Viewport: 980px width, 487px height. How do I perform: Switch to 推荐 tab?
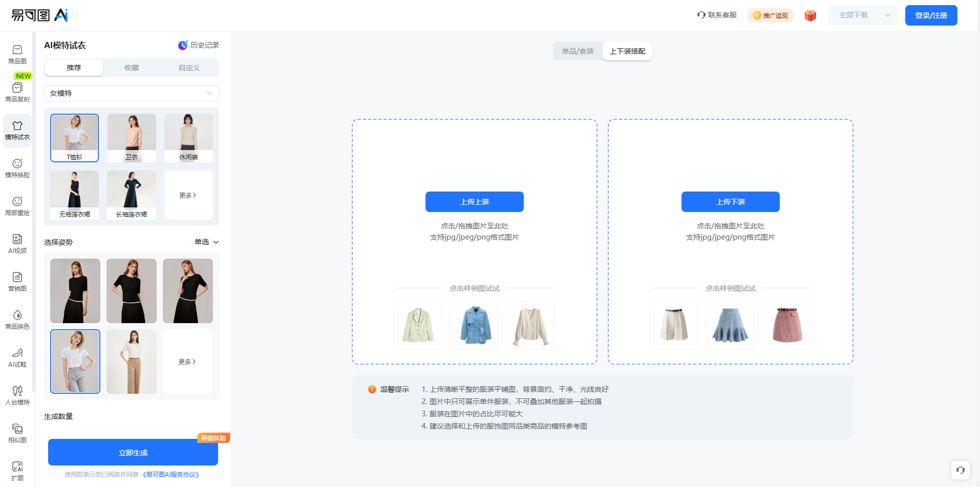point(74,68)
